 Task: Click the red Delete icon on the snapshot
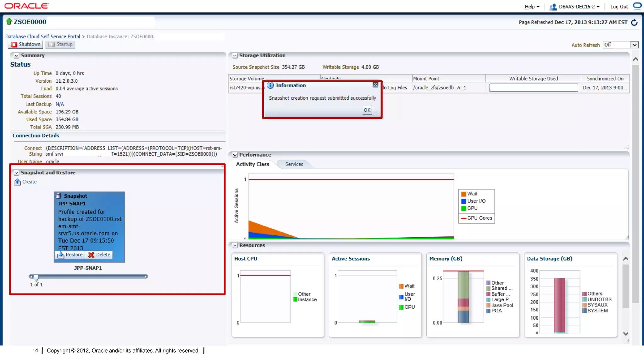pyautogui.click(x=91, y=255)
